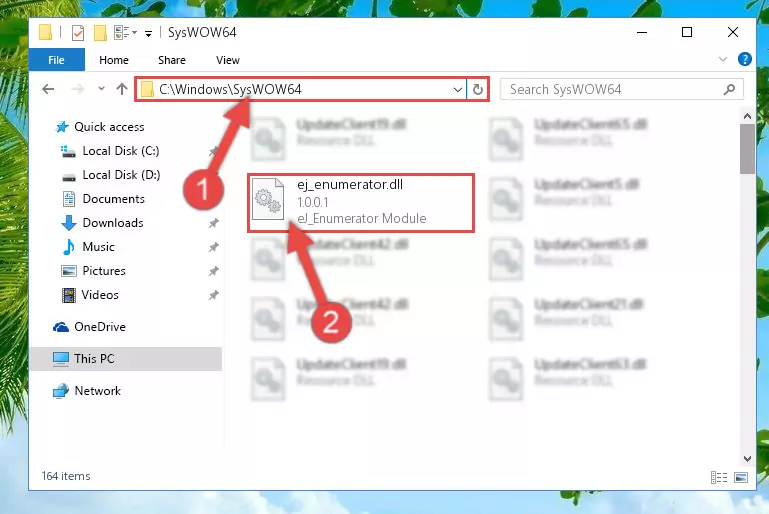Viewport: 769px width, 514px height.
Task: Click the pin icon next to Music
Action: tap(213, 247)
